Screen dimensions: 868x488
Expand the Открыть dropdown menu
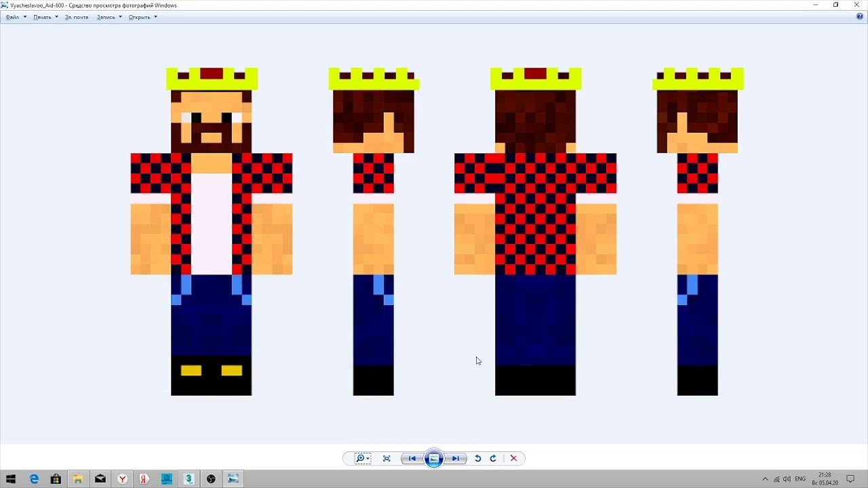142,17
